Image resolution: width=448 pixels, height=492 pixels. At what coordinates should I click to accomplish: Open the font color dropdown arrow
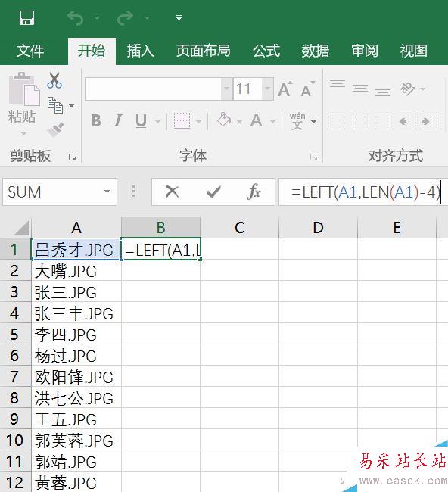tap(272, 121)
